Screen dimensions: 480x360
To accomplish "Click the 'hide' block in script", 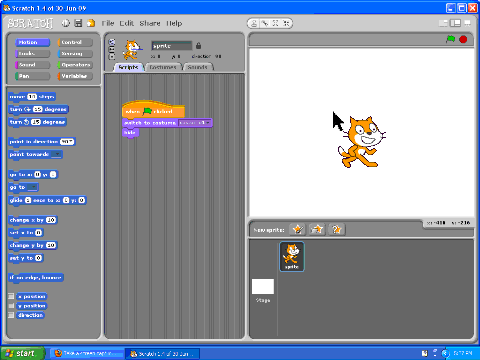I will (130, 132).
